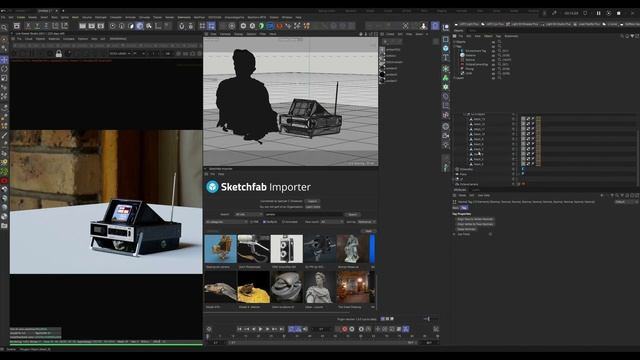Screen dimensions: 640x360
Task: Select the room interior thumbnail
Action: [353, 288]
